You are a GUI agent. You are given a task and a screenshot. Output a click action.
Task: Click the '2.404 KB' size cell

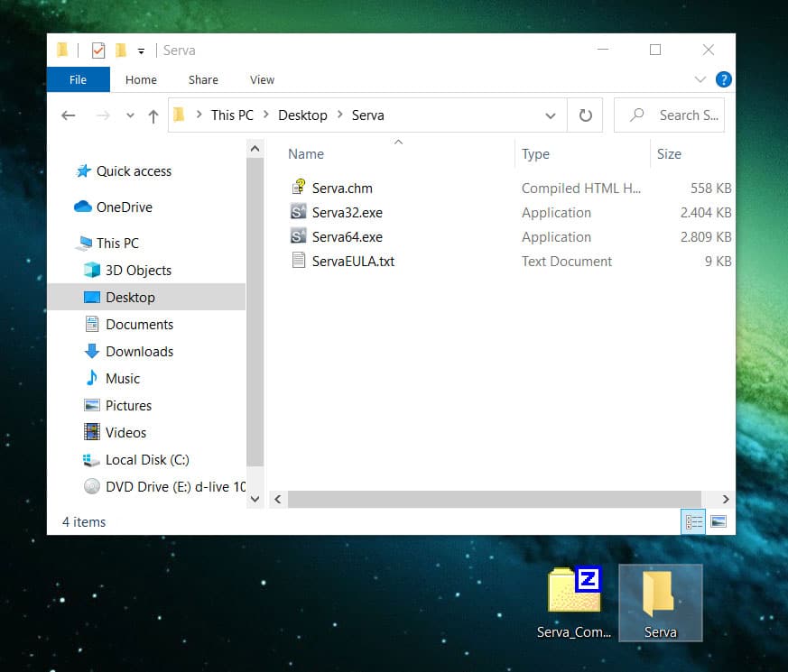[706, 213]
